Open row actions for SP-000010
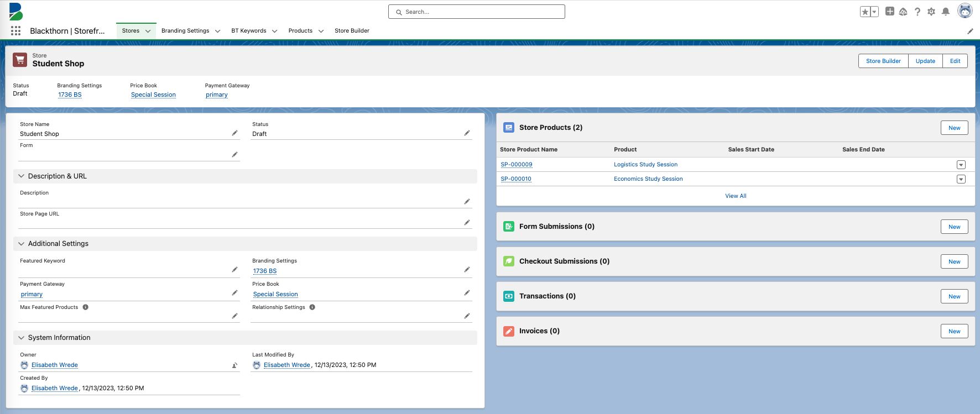Image resolution: width=980 pixels, height=414 pixels. point(961,179)
